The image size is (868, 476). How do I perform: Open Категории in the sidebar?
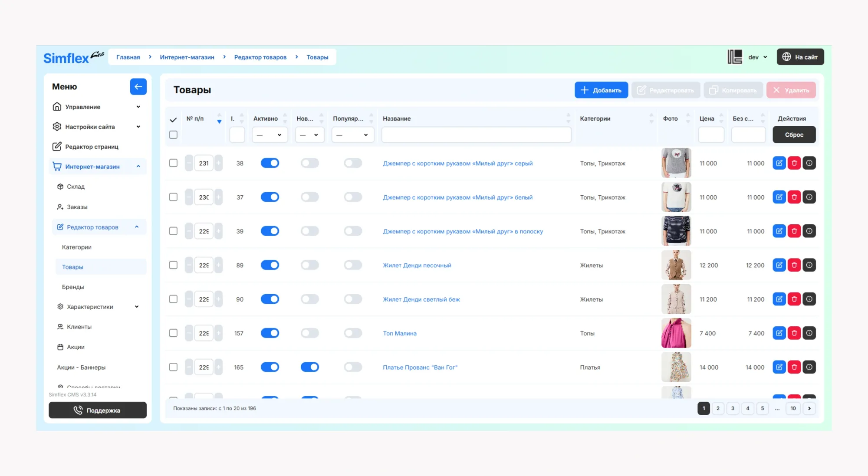(77, 247)
